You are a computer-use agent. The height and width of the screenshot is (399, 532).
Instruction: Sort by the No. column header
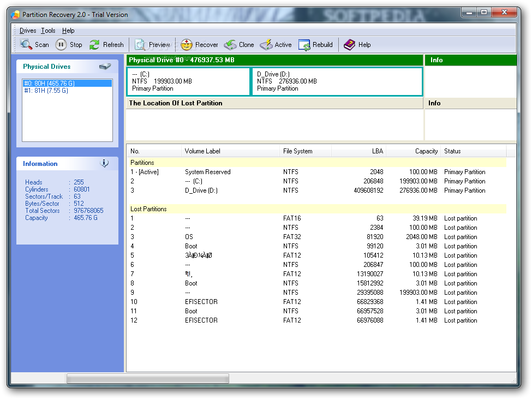point(154,151)
